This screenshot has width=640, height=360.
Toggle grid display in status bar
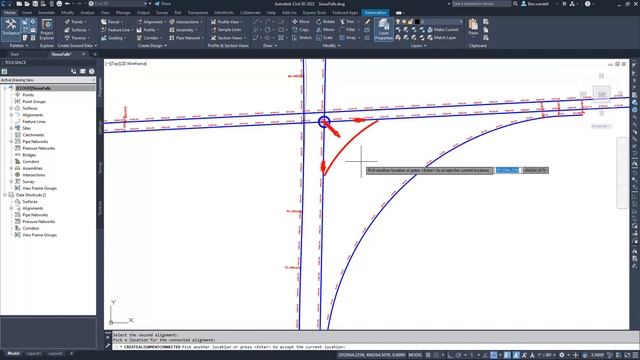click(x=429, y=355)
